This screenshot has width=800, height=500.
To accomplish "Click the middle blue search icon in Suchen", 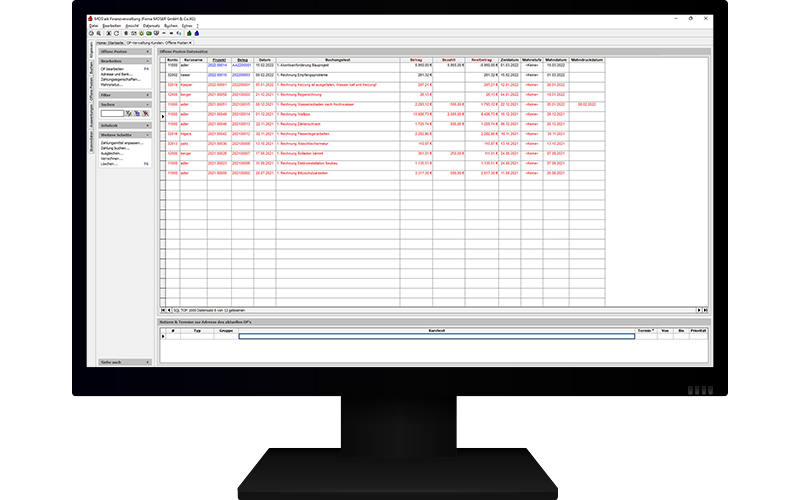I will point(137,113).
